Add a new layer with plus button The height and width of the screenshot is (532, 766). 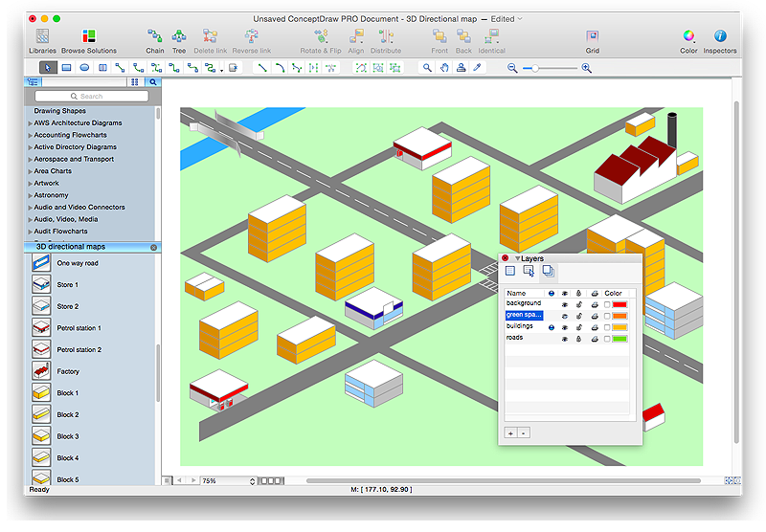click(510, 432)
